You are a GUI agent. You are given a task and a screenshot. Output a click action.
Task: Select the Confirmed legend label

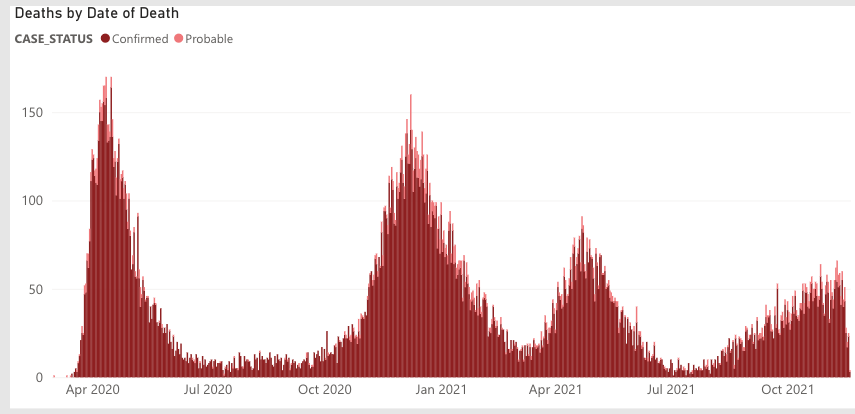click(x=140, y=39)
